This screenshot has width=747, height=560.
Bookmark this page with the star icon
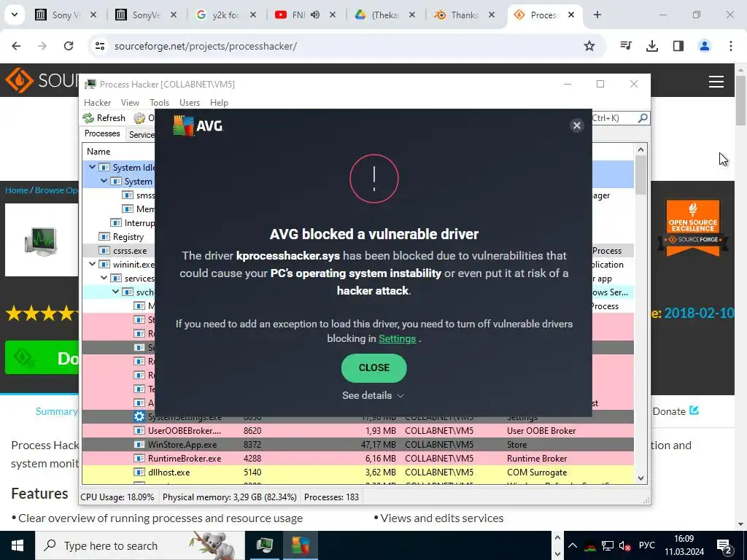(589, 46)
